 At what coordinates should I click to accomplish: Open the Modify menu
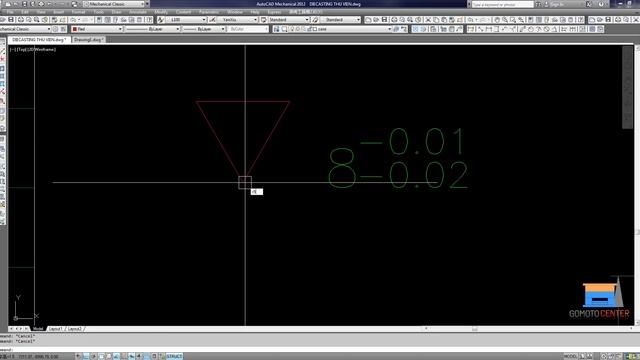click(161, 12)
